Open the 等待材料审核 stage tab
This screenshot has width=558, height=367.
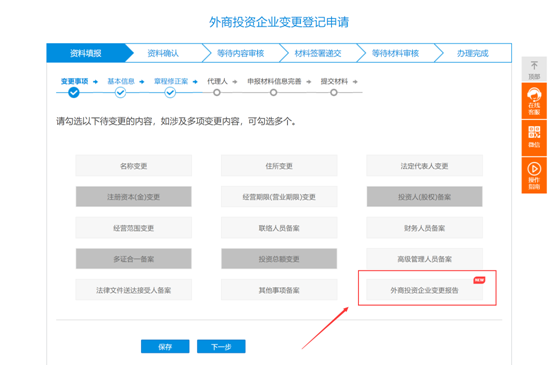[395, 53]
